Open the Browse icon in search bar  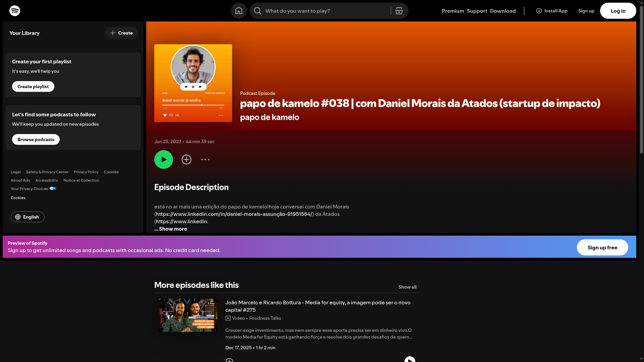[x=399, y=11]
